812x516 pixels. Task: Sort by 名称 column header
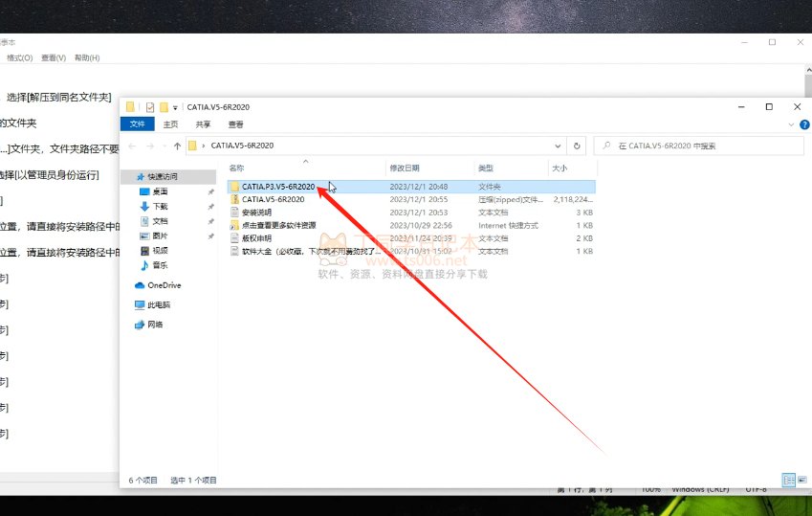tap(236, 168)
